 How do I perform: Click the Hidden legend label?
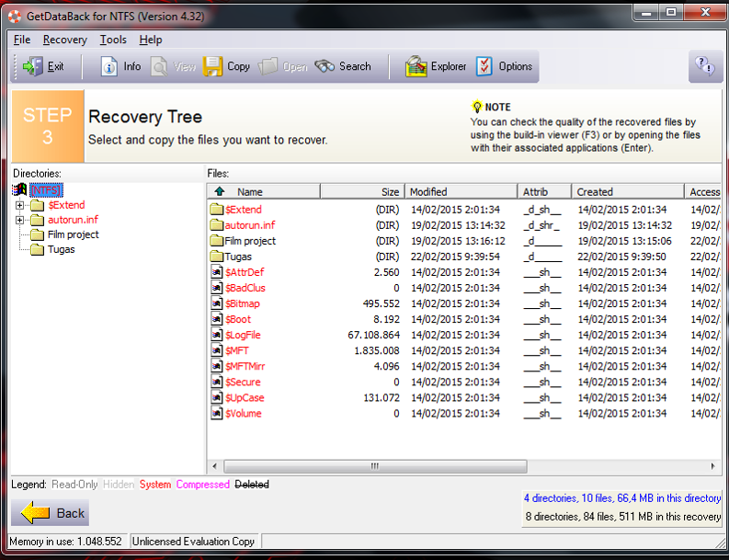[119, 485]
